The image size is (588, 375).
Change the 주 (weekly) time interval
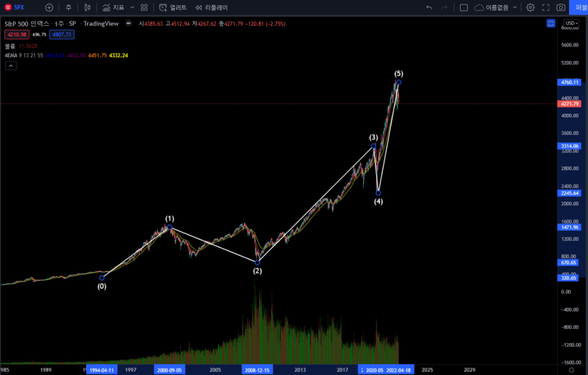(68, 8)
